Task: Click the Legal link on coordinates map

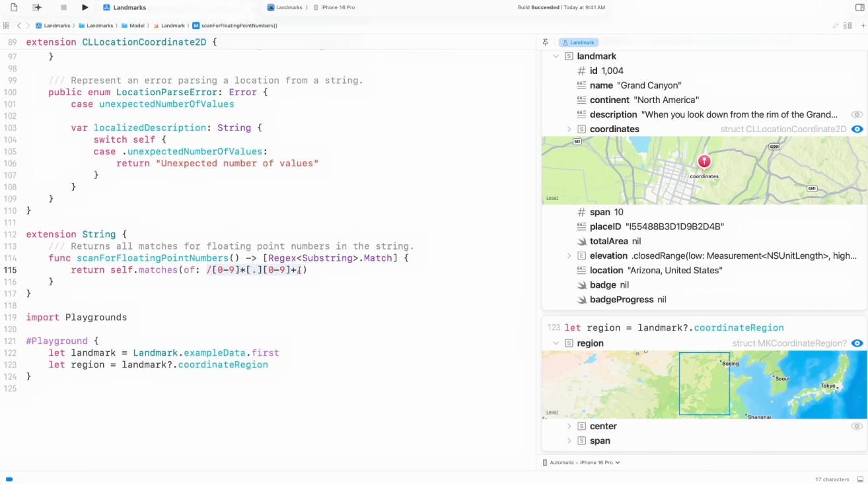Action: click(x=552, y=198)
